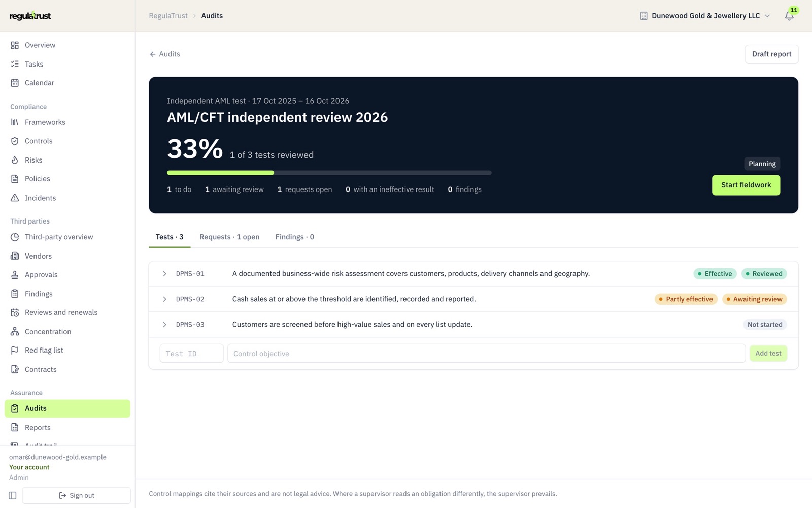
Task: Click the back arrow next to Audits
Action: pyautogui.click(x=153, y=54)
